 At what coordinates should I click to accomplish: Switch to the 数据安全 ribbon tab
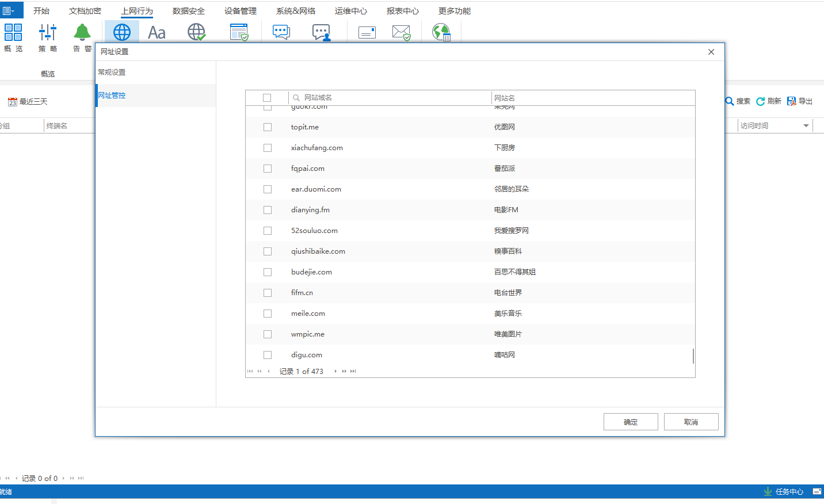point(188,11)
